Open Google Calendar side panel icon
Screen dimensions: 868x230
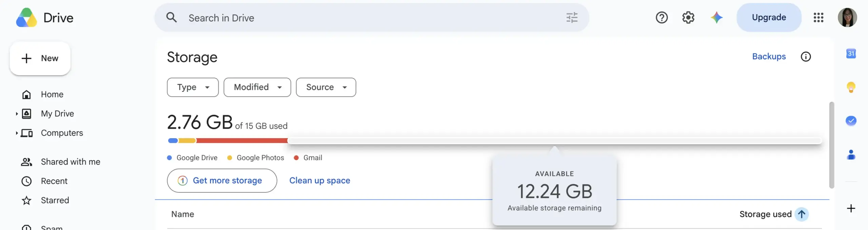851,54
